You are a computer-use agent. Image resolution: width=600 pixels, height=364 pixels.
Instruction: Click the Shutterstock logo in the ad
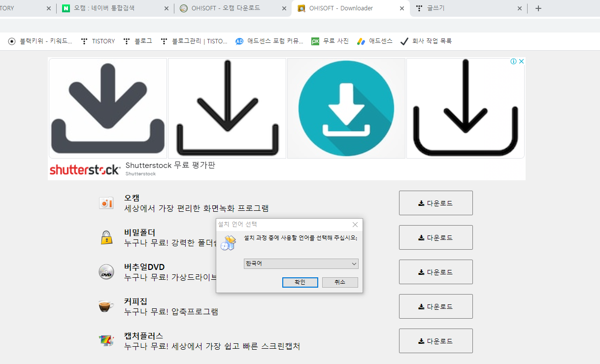click(x=85, y=170)
